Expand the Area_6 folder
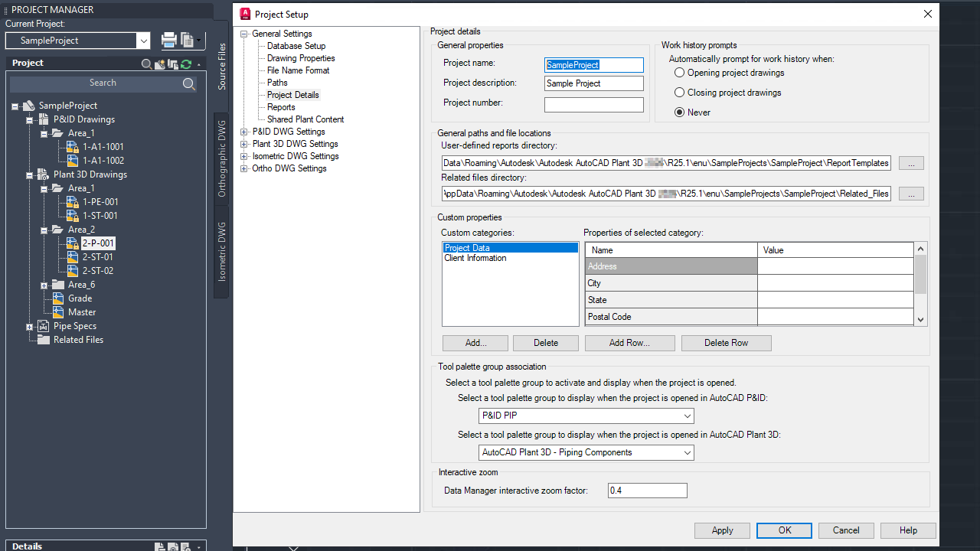The image size is (980, 551). click(44, 285)
